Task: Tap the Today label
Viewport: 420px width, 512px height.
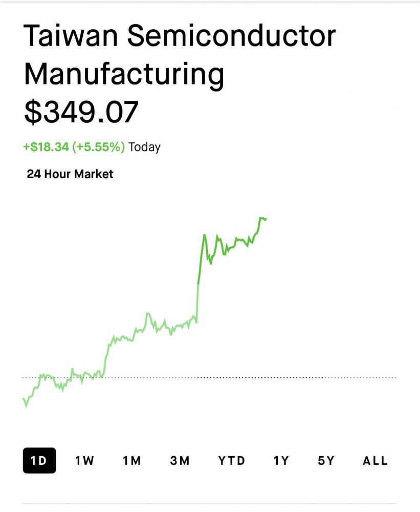Action: [x=144, y=147]
